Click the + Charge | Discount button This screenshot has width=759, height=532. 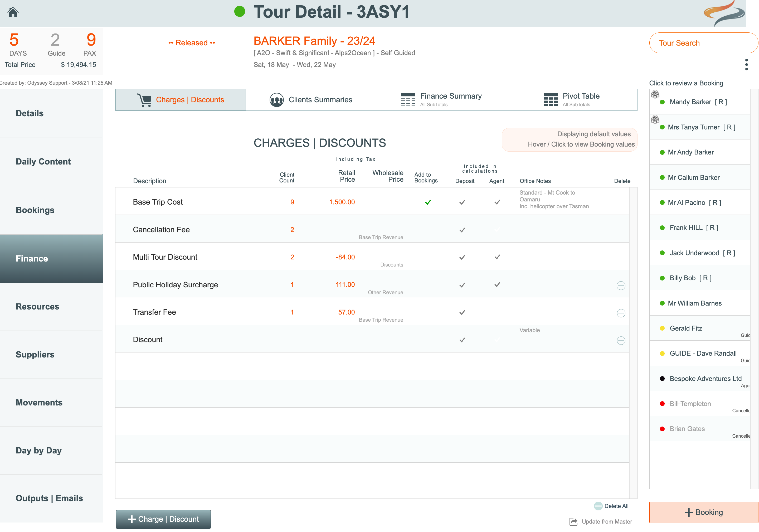pos(163,519)
